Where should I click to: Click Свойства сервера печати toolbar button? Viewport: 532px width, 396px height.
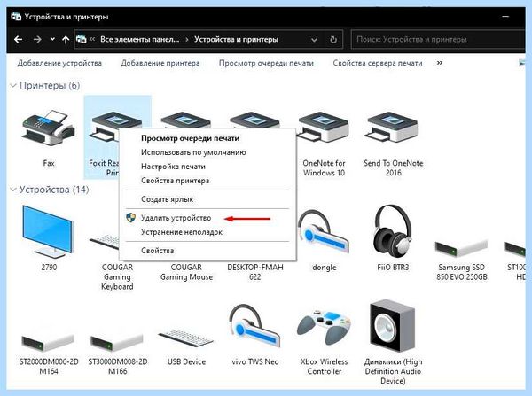point(378,63)
